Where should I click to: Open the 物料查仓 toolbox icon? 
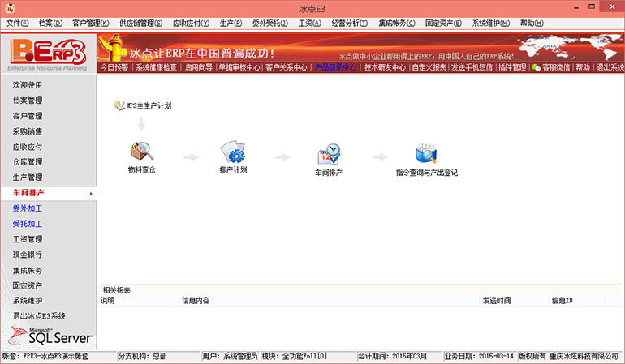coord(141,152)
